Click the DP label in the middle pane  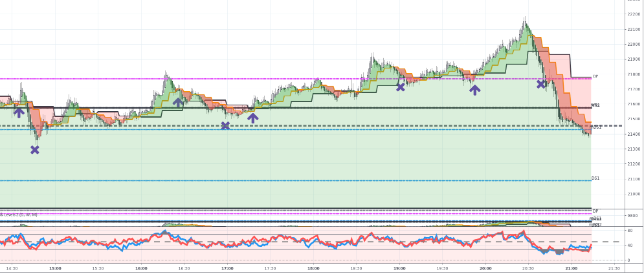point(595,211)
